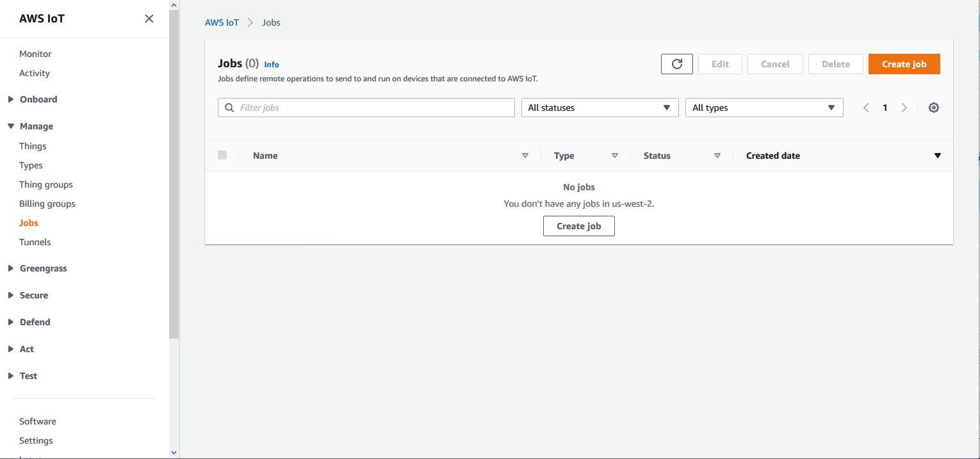Select Jobs in the sidebar
This screenshot has width=980, height=459.
(x=29, y=223)
